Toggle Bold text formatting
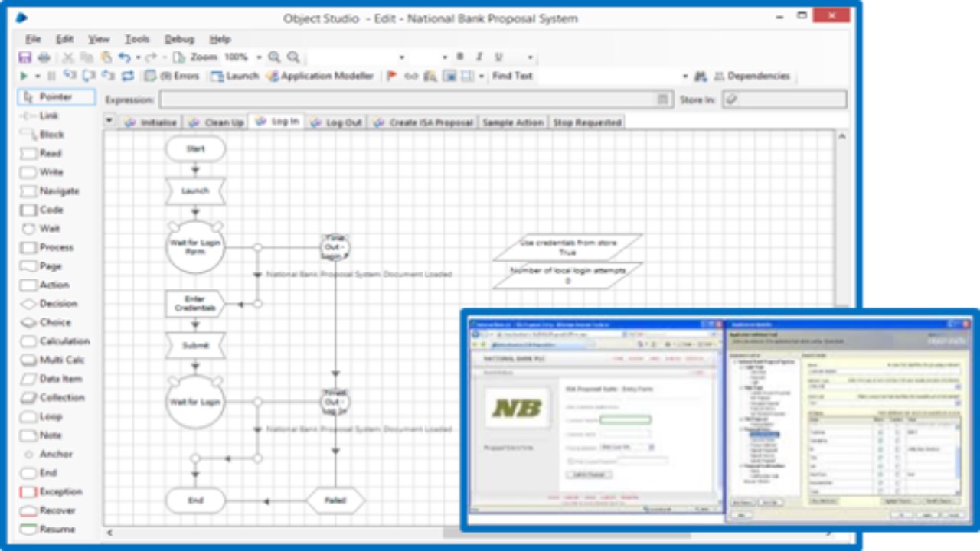This screenshot has height=551, width=980. click(x=460, y=57)
